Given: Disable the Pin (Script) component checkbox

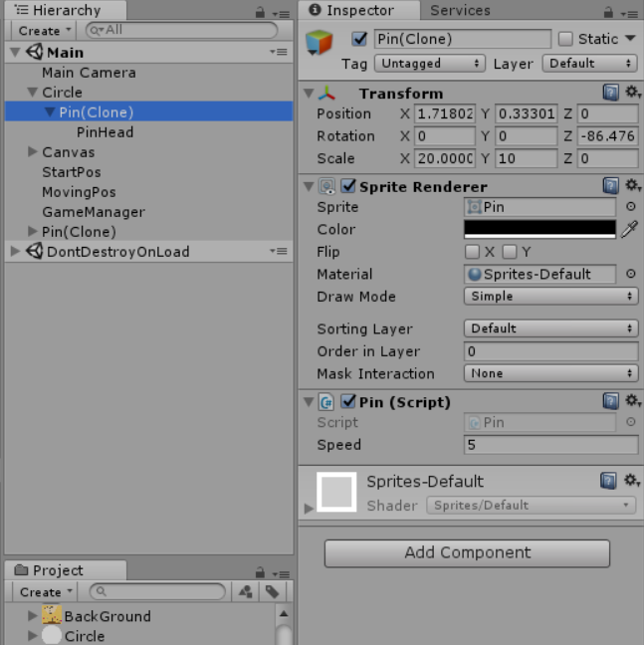Looking at the screenshot, I should (x=348, y=401).
